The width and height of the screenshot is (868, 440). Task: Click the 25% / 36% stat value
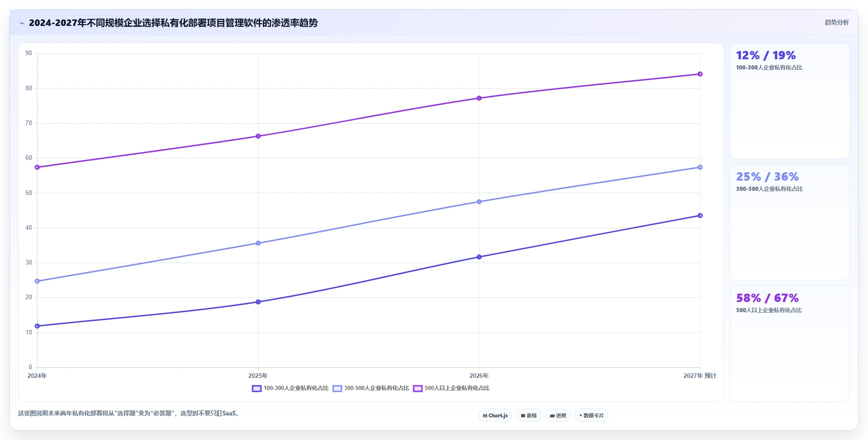click(x=767, y=177)
